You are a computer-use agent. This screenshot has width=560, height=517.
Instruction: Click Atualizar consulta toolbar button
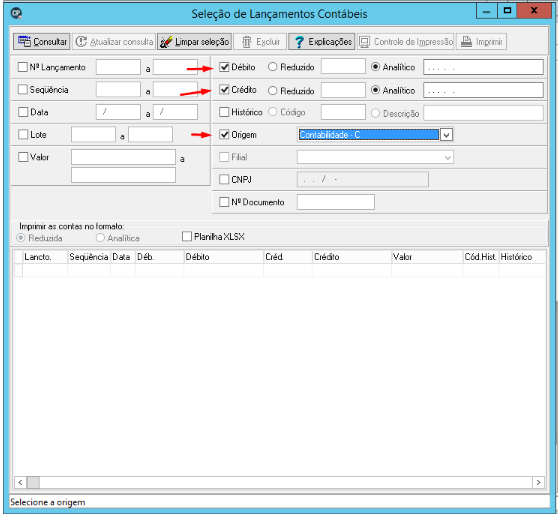click(114, 42)
